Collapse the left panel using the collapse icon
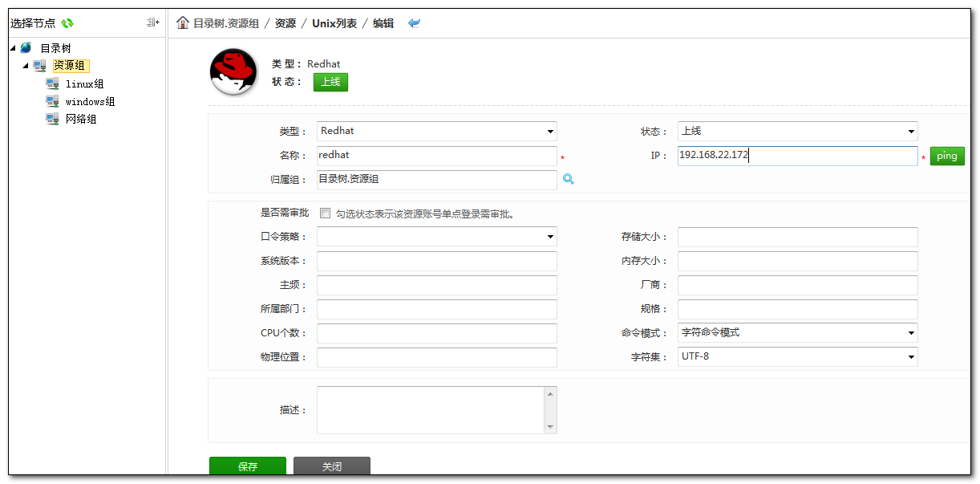 (x=152, y=22)
